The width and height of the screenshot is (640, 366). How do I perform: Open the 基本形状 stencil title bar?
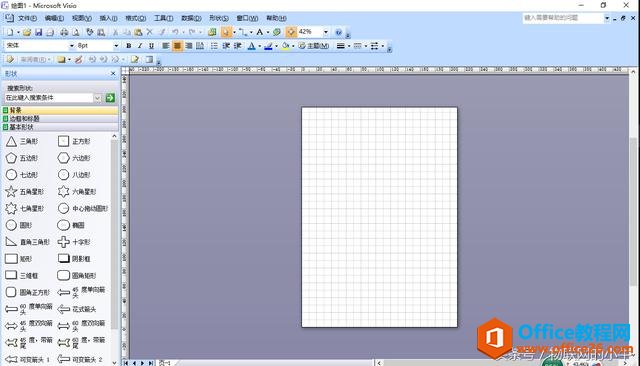(x=60, y=127)
